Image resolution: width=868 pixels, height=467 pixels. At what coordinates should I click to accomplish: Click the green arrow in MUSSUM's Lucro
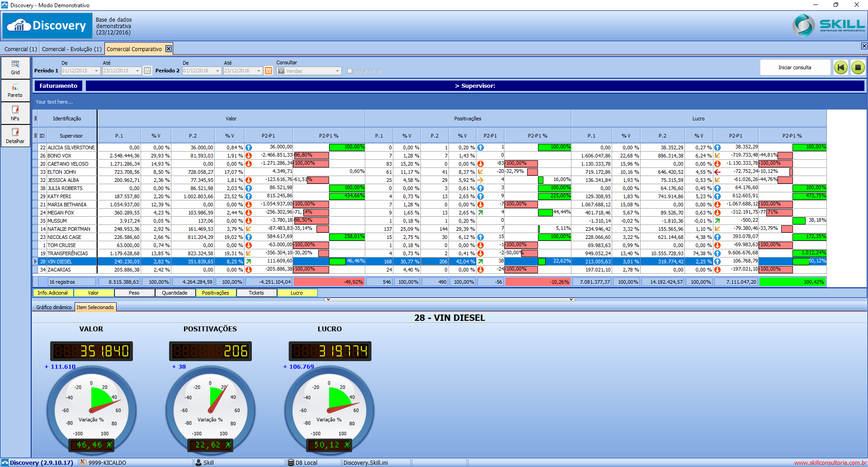717,221
